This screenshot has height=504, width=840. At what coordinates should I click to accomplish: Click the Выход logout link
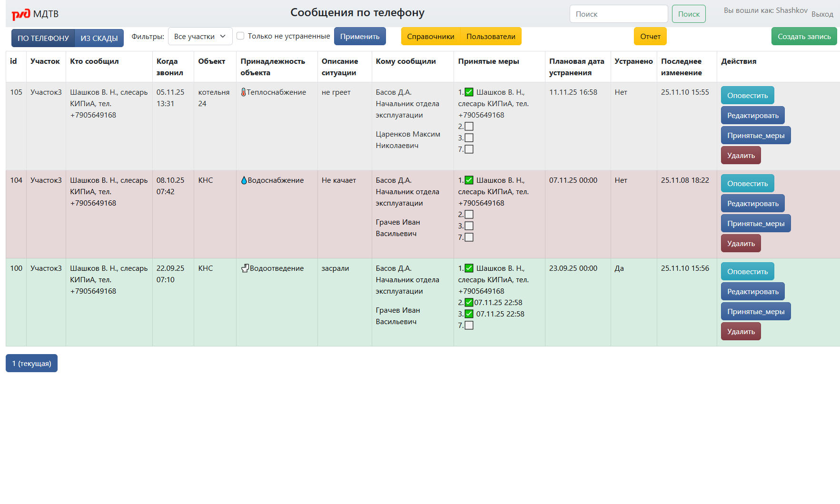tap(822, 14)
